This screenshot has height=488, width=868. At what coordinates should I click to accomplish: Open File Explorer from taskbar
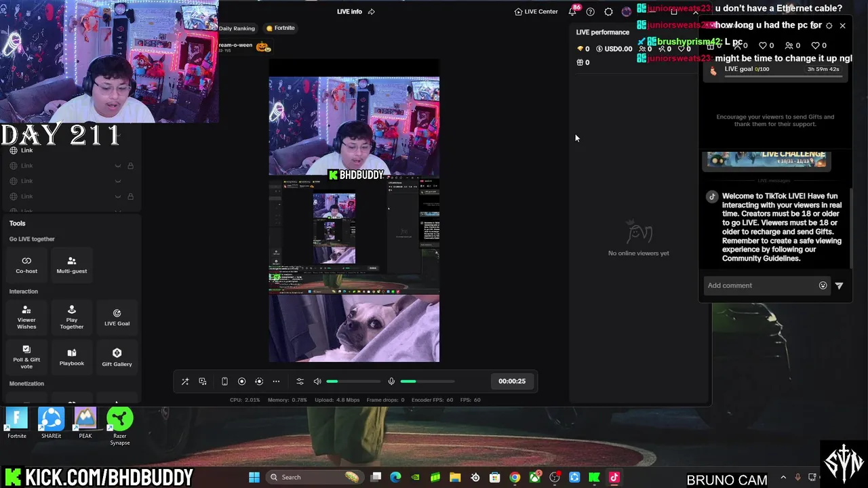click(x=455, y=477)
